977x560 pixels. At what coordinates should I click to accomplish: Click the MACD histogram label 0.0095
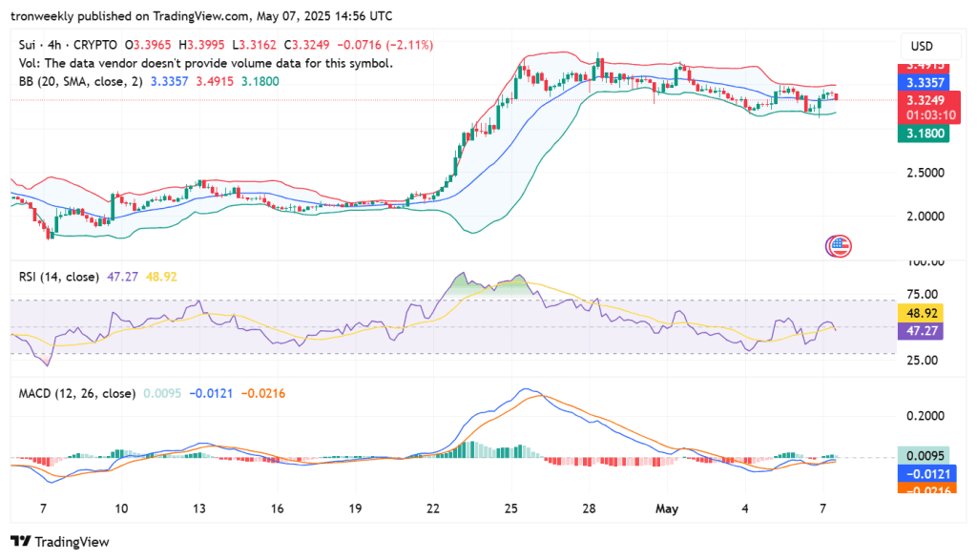pos(924,455)
